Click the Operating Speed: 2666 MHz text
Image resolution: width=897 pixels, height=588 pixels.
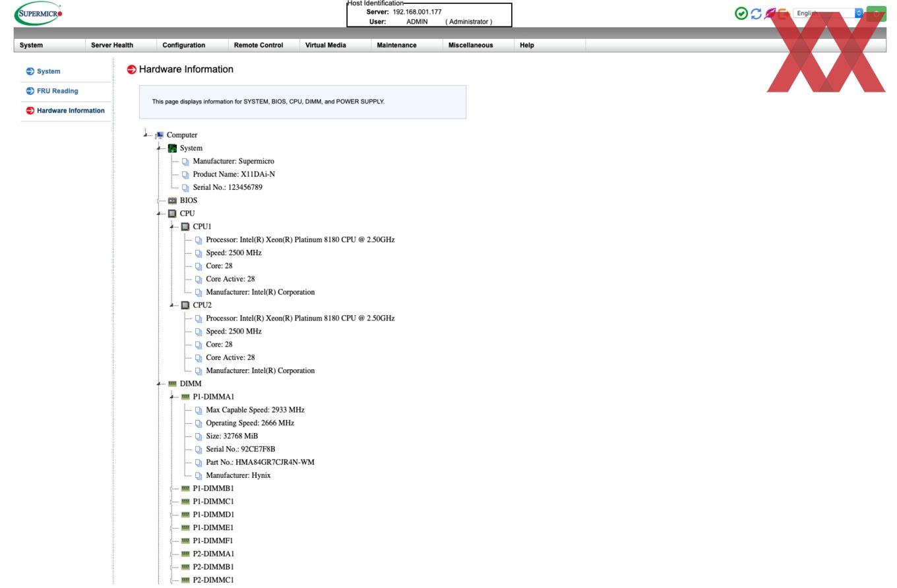tap(250, 423)
